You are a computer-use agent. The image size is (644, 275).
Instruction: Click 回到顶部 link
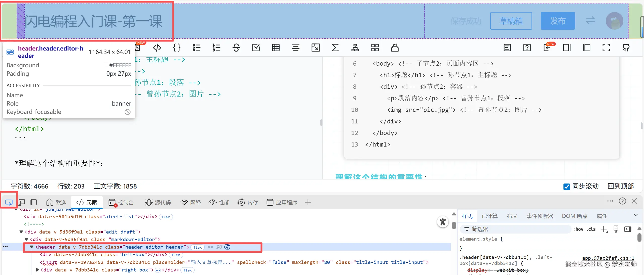620,186
